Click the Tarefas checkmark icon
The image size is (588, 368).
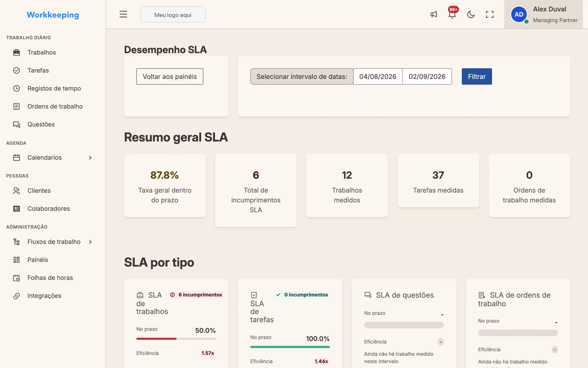17,70
